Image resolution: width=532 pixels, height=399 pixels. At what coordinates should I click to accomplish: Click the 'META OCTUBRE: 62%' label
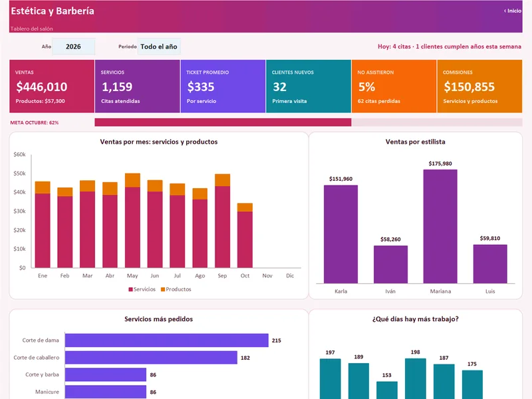pyautogui.click(x=35, y=122)
